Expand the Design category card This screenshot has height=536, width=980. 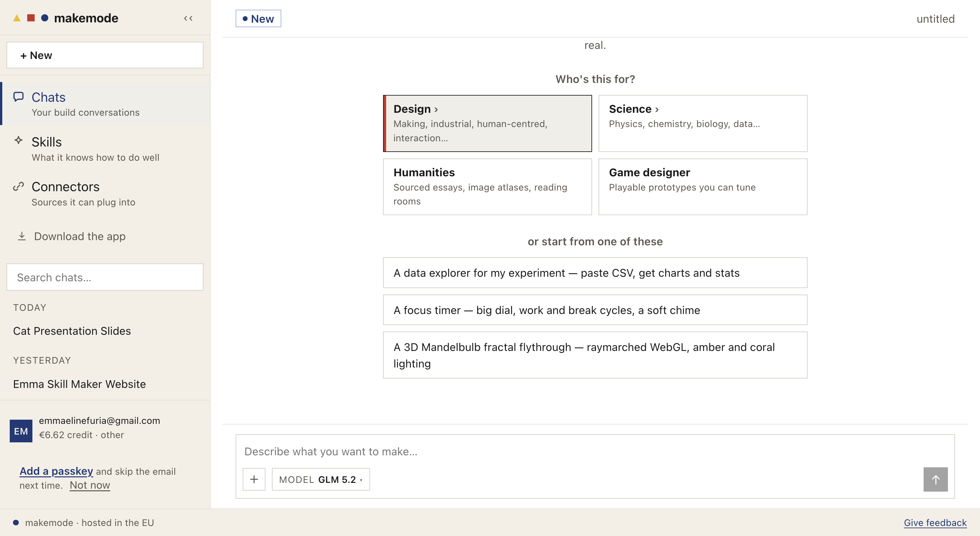point(487,123)
